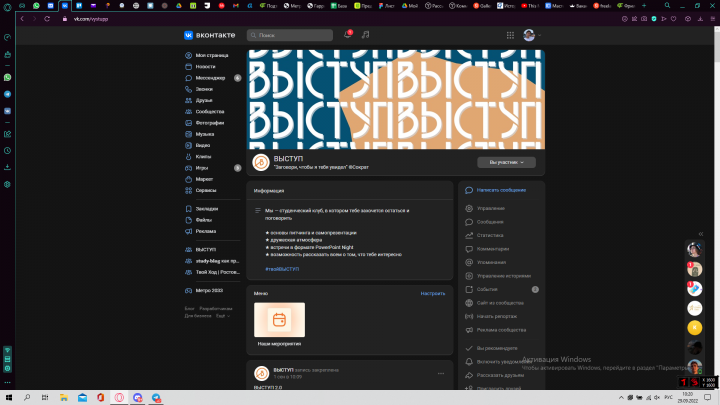Open Наши мероприятия menu thumbnail
The image size is (720, 405).
tap(279, 320)
